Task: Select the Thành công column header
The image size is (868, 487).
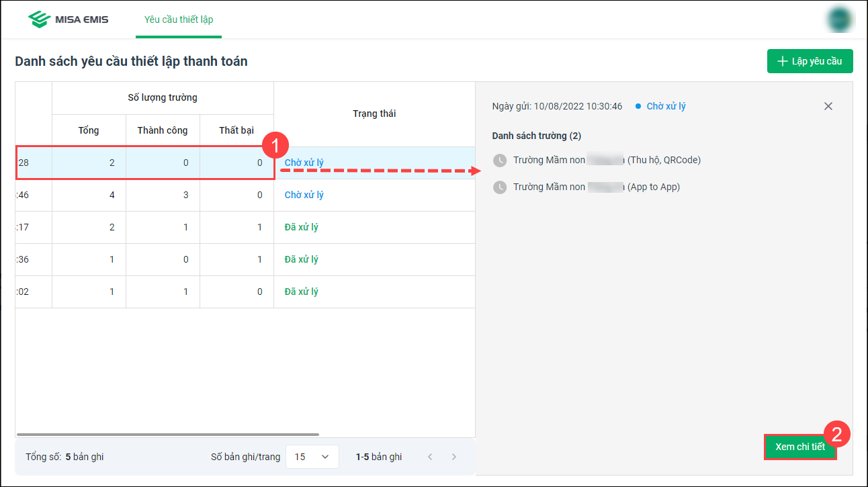Action: click(163, 130)
